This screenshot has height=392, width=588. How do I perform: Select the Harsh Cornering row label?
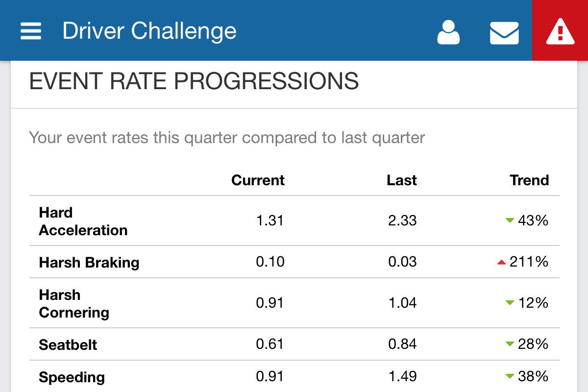click(74, 303)
